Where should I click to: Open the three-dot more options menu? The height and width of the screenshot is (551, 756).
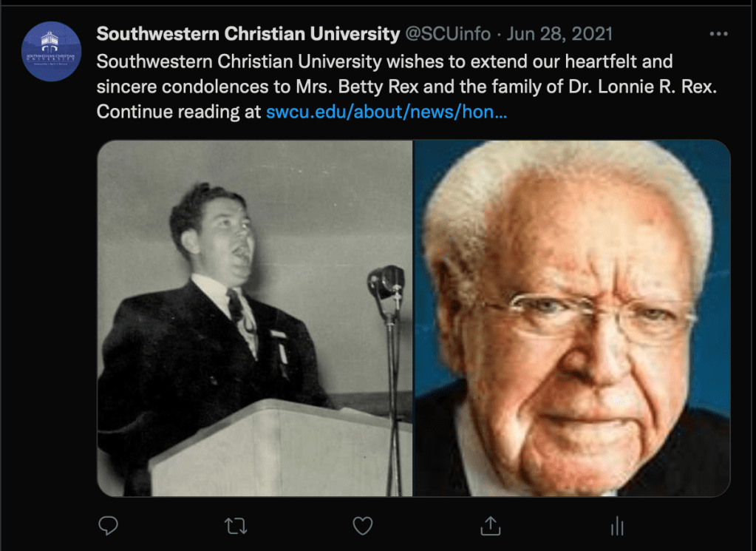pos(718,34)
